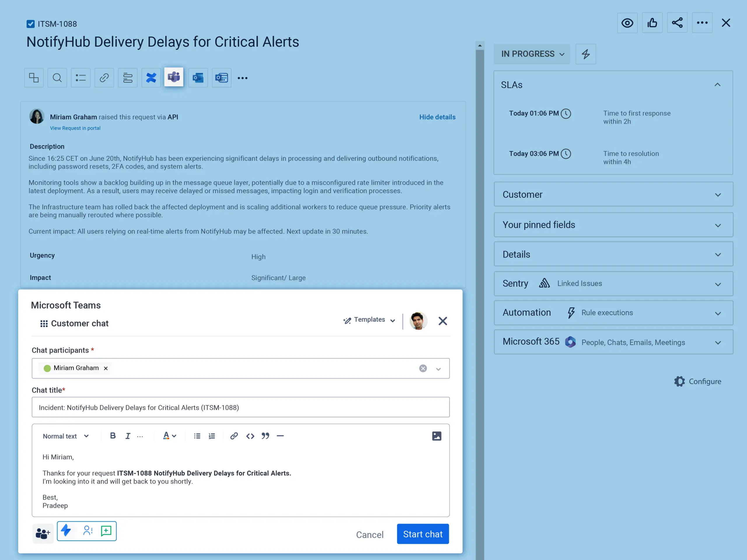This screenshot has width=747, height=560.
Task: Click the lightning automation button beside status
Action: (x=586, y=54)
